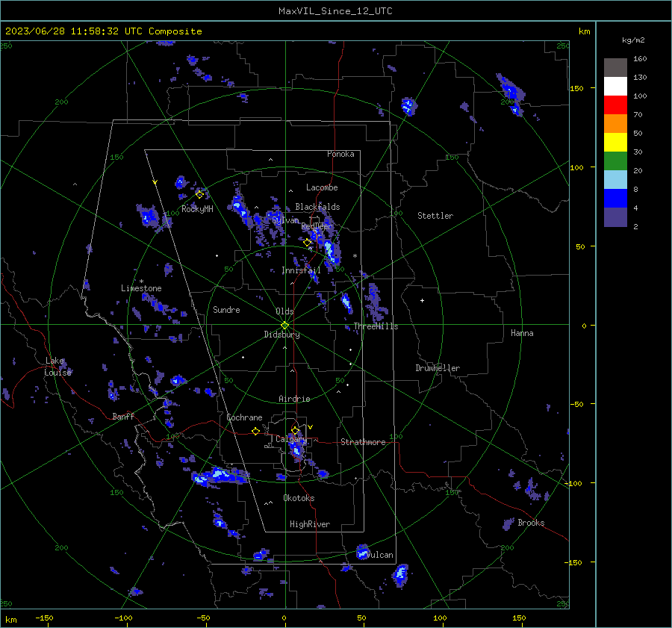Click the Innisfail city label
The image size is (672, 628).
click(x=301, y=270)
